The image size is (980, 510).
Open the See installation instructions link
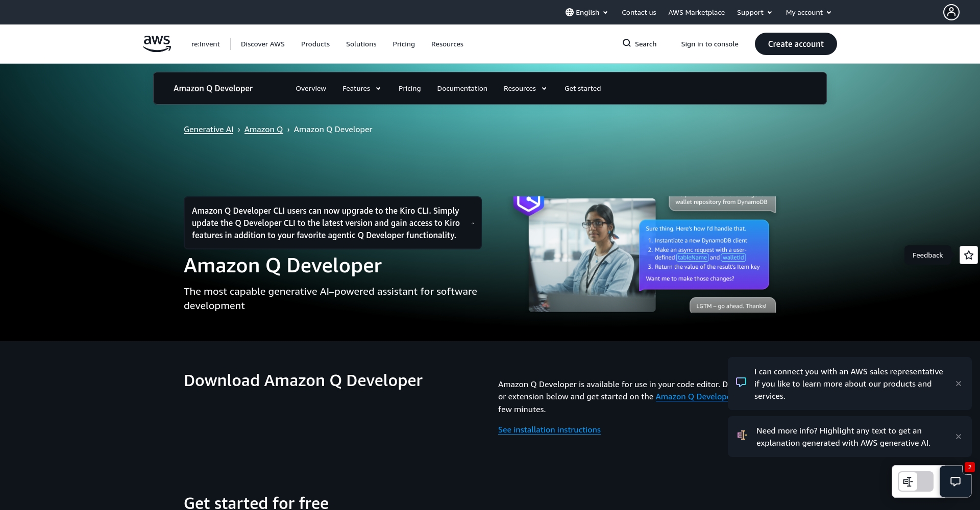(x=549, y=429)
